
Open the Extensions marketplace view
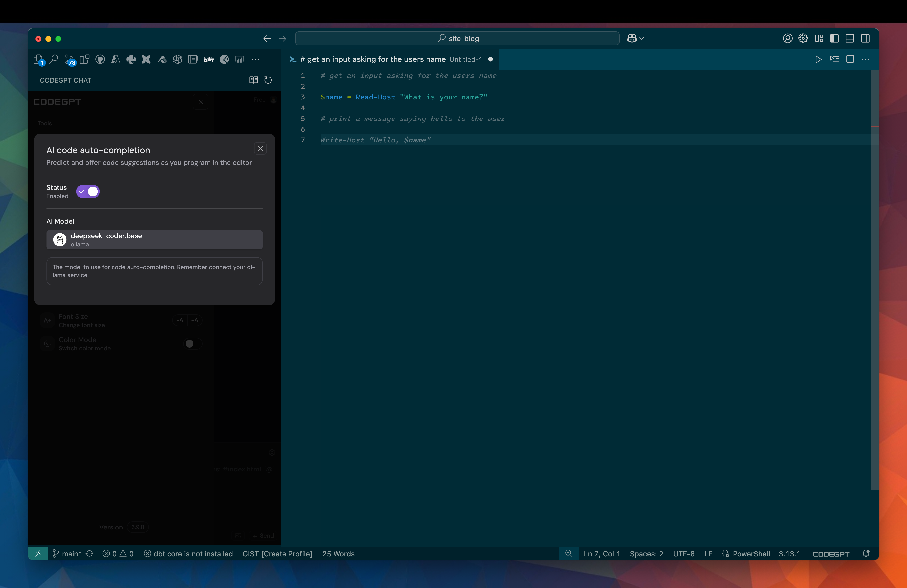[x=85, y=59]
